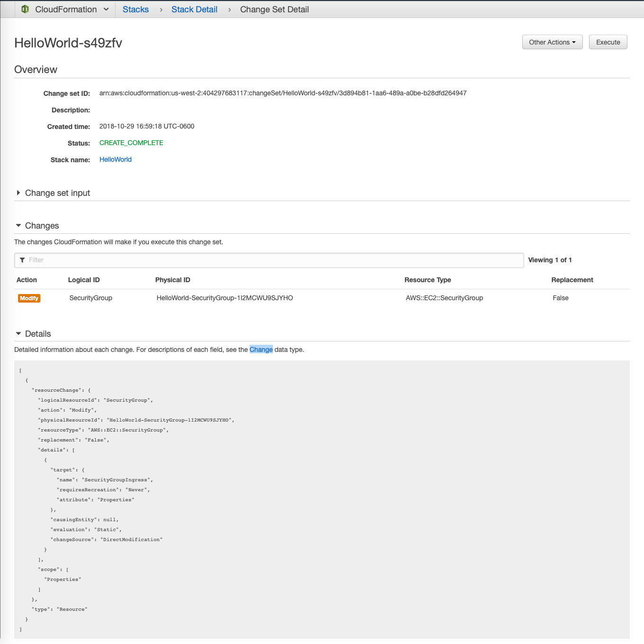Collapse the Changes section

tap(37, 226)
